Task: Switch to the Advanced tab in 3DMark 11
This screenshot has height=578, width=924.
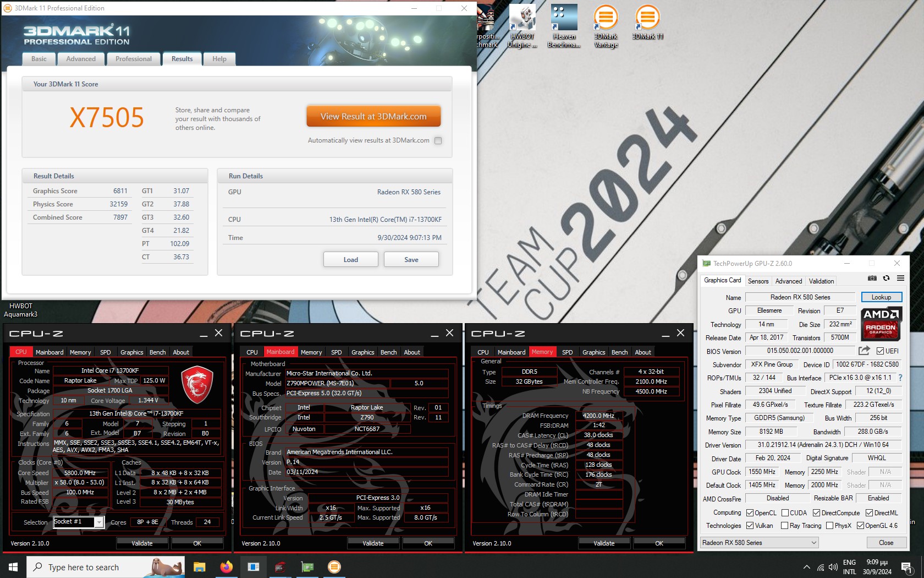Action: 81,59
